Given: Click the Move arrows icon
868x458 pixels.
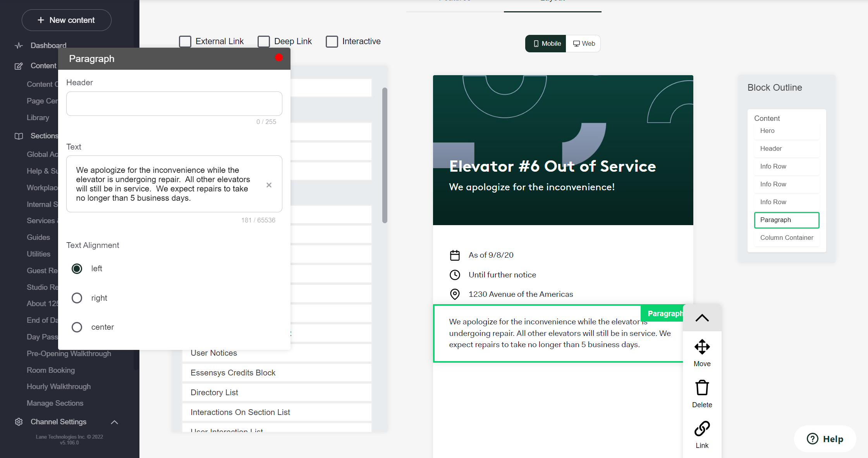Looking at the screenshot, I should (702, 347).
